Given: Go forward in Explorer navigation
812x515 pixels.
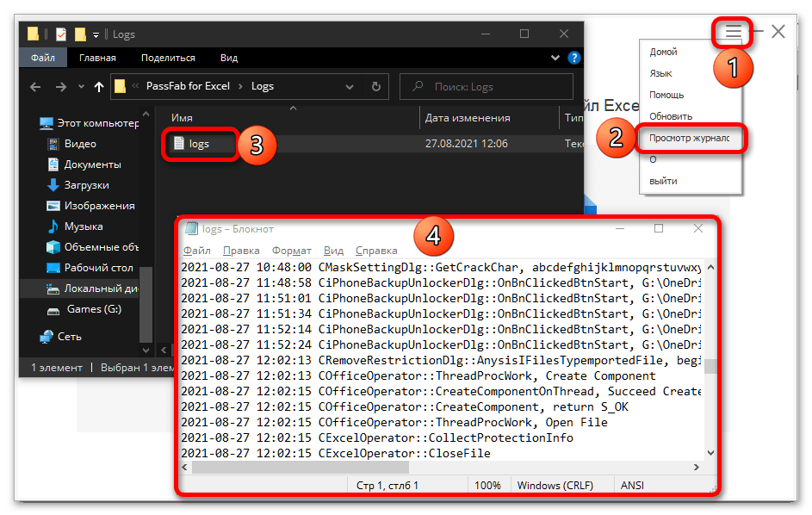Looking at the screenshot, I should (61, 87).
